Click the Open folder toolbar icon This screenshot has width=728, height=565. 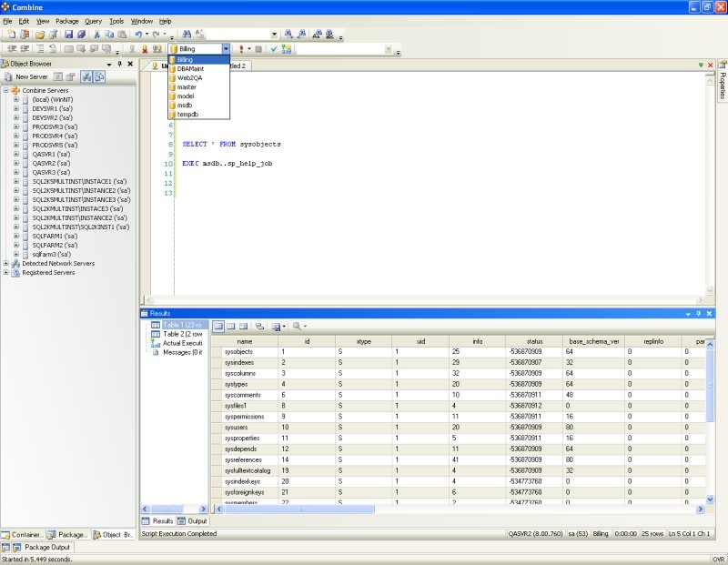pyautogui.click(x=41, y=35)
